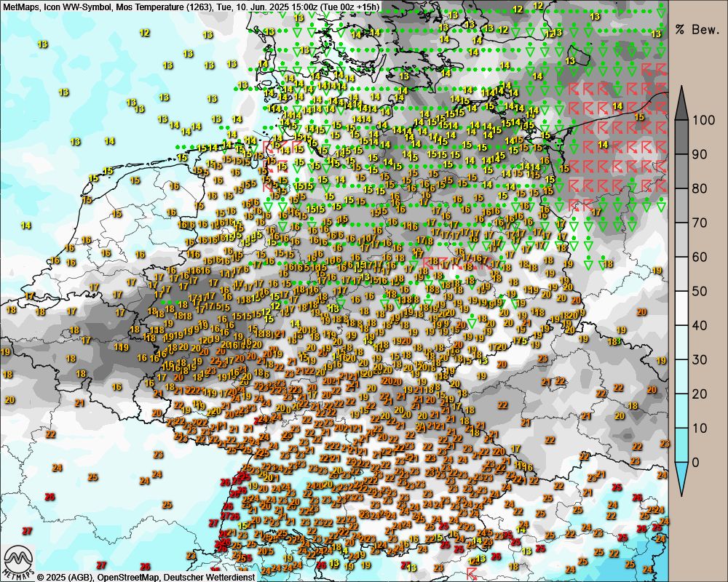Viewport: 728px width, 582px height.
Task: Click the gray upward arrow atop the scale
Action: coord(681,103)
